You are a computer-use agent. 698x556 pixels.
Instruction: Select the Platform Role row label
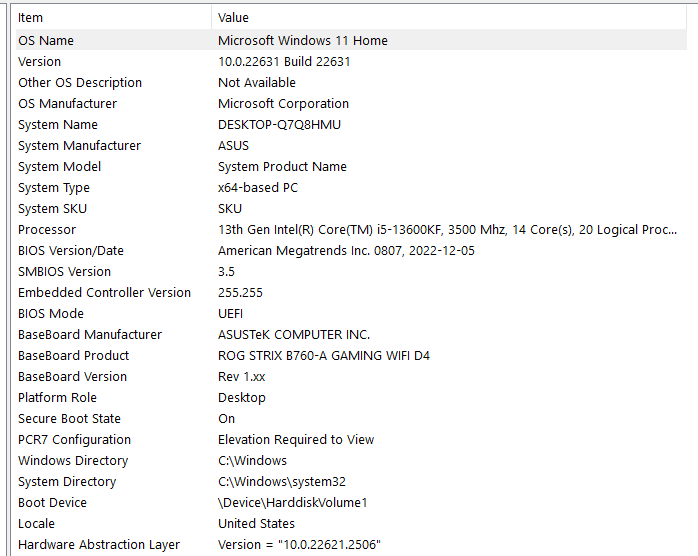coord(57,398)
